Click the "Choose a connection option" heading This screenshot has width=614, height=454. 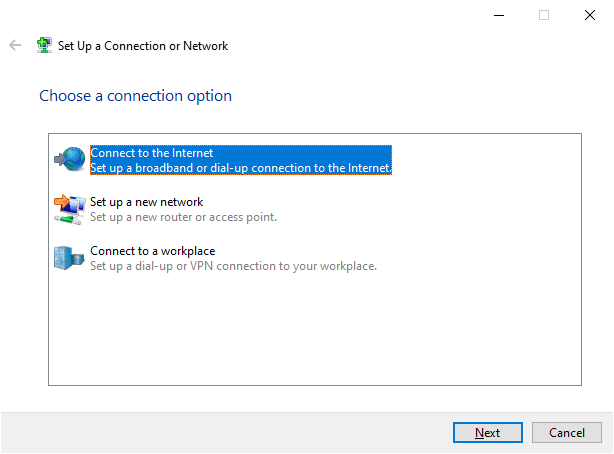(x=135, y=96)
